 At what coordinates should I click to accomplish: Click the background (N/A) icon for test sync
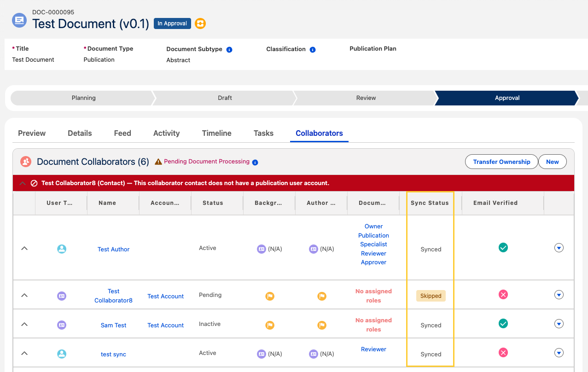(x=262, y=354)
